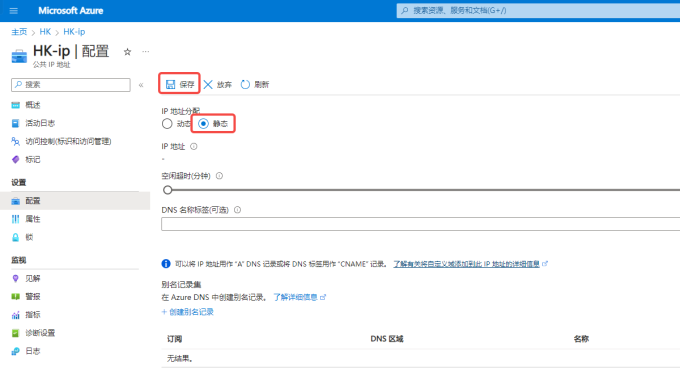Open the more options ellipsis beside title
Image resolution: width=680 pixels, height=368 pixels.
[146, 52]
